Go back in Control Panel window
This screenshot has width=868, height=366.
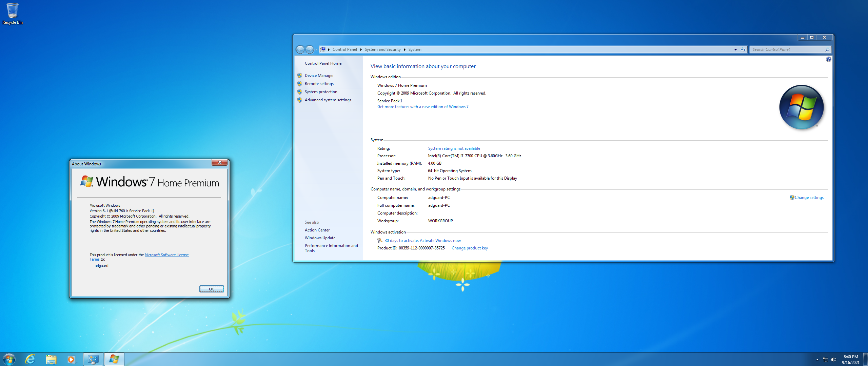coord(300,49)
